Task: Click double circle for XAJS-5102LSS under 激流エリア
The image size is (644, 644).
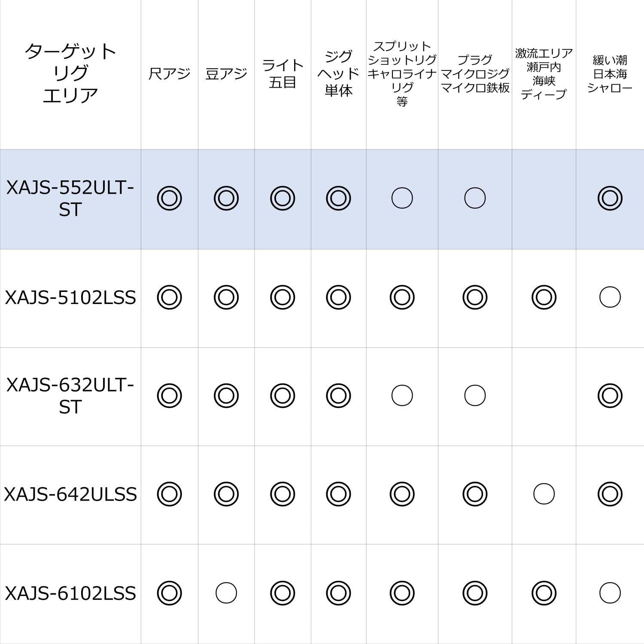Action: coord(544,297)
